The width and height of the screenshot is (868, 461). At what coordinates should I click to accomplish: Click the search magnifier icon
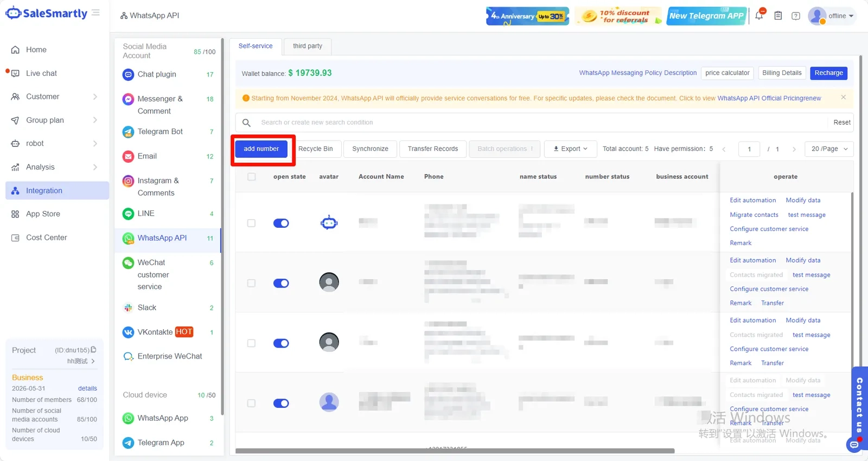pos(246,123)
